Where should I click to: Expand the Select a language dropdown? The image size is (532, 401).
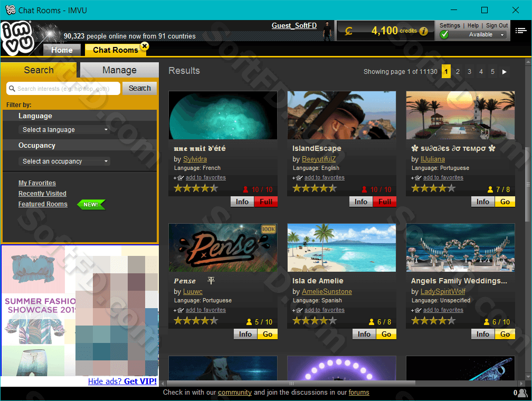coord(64,130)
